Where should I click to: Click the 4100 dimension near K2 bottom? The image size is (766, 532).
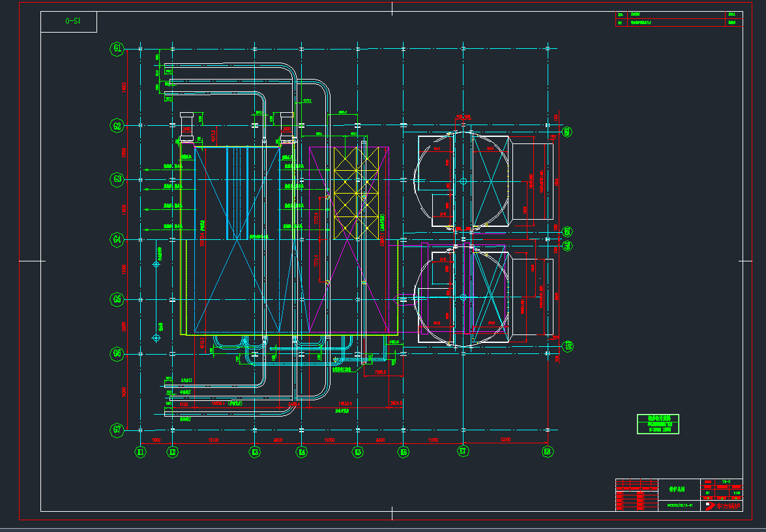click(184, 404)
